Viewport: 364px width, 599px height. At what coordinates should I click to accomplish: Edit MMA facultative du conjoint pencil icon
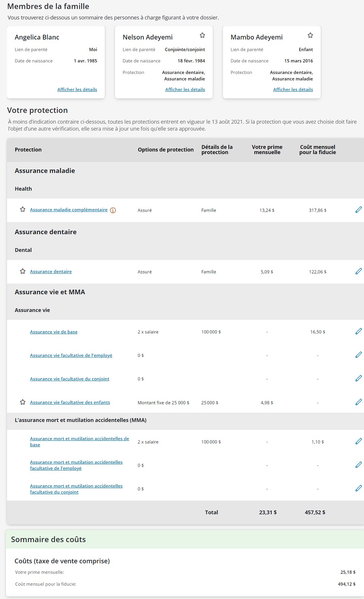point(359,488)
